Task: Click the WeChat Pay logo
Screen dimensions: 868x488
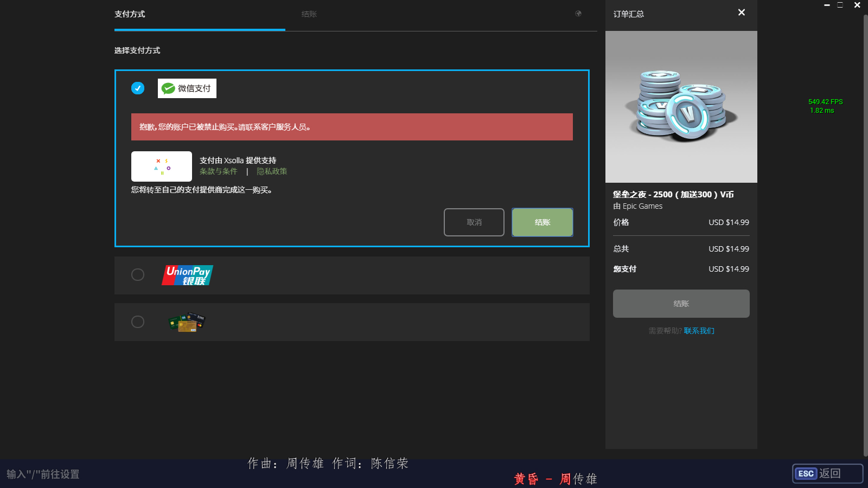Action: click(187, 88)
